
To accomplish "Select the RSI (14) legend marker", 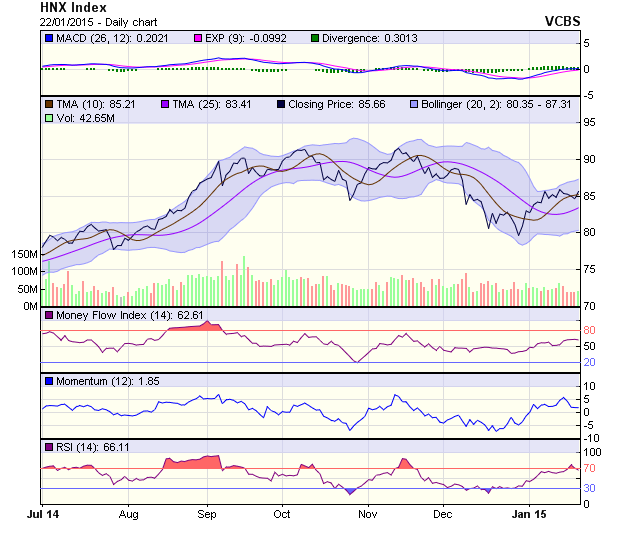I will 48,446.
